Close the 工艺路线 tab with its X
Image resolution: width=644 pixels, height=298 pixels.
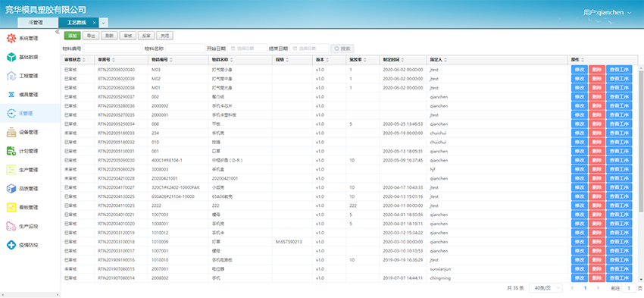(x=95, y=23)
